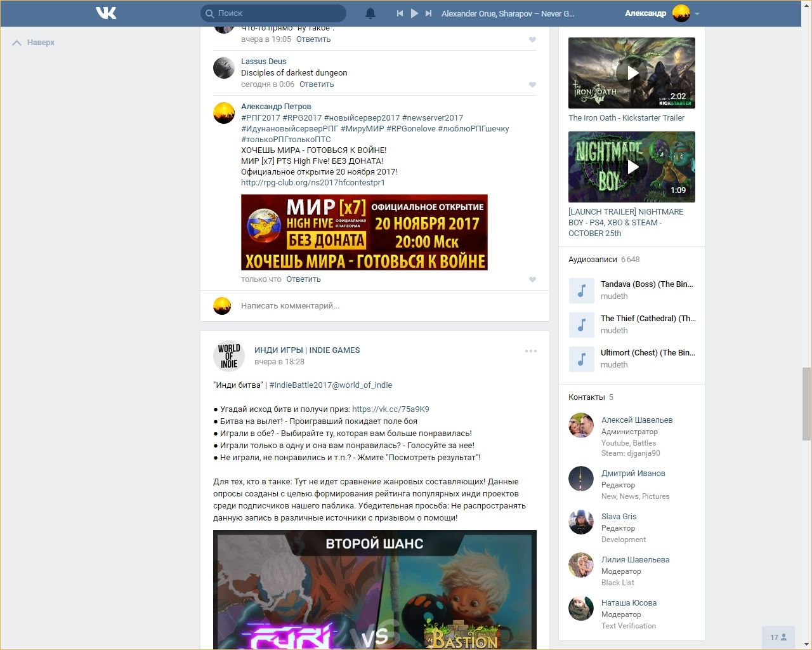Open Лилия Шавельева contact avatar
812x650 pixels.
pos(581,566)
